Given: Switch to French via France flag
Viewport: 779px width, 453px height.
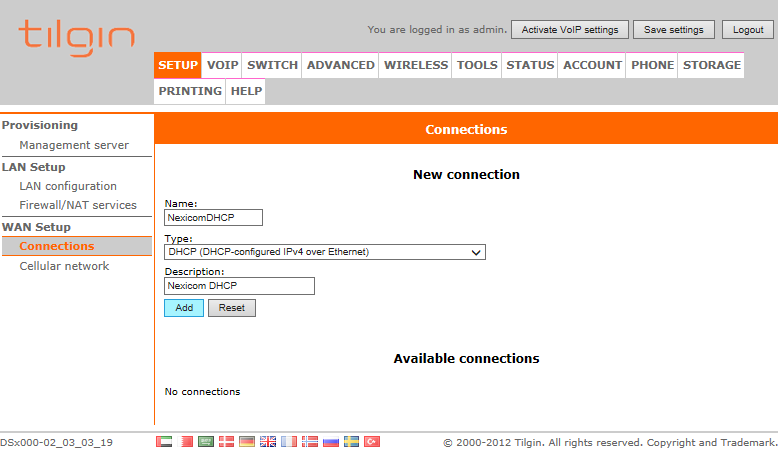Looking at the screenshot, I should point(289,442).
